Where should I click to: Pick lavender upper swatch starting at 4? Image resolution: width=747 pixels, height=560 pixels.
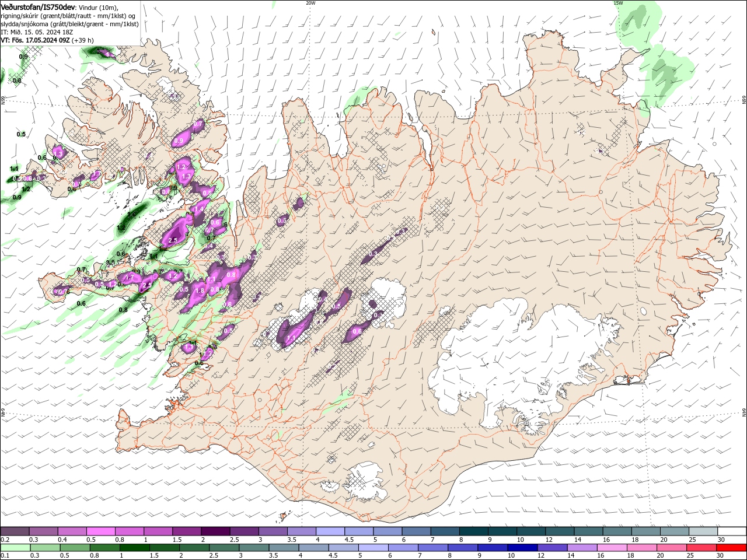330,531
